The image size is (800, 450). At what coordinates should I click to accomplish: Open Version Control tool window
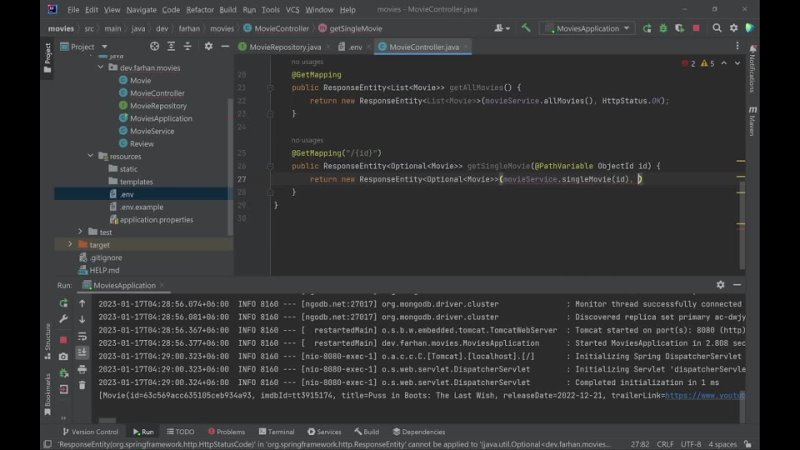click(90, 432)
